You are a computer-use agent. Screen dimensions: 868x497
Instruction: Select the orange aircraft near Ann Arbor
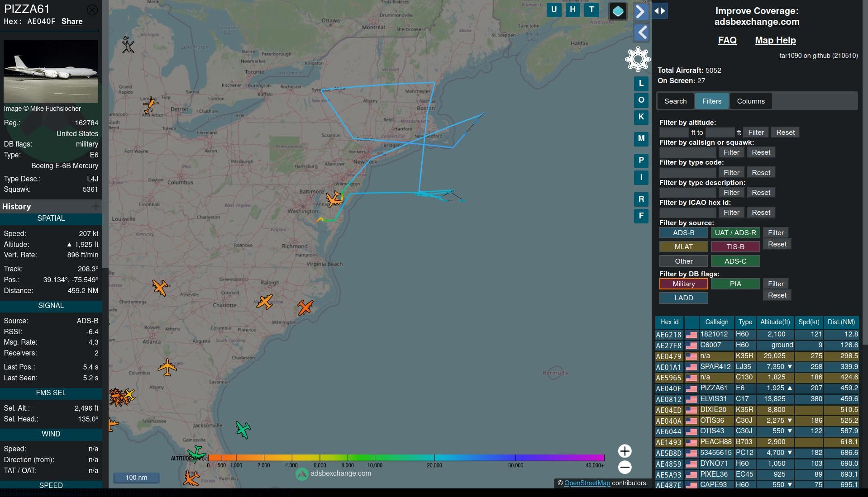click(x=151, y=105)
